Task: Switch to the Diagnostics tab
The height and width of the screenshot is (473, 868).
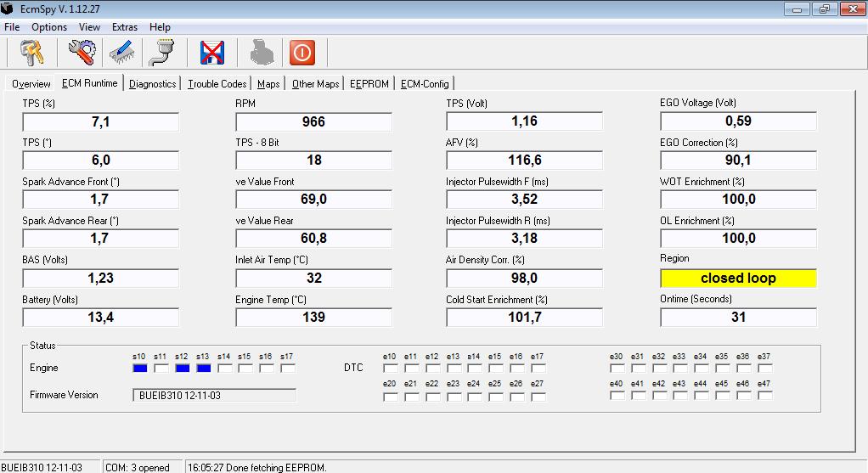Action: (153, 84)
